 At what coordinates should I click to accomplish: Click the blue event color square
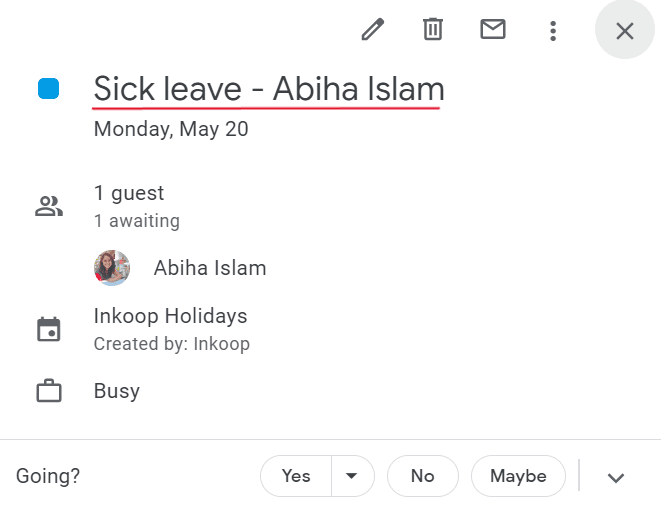coord(48,89)
